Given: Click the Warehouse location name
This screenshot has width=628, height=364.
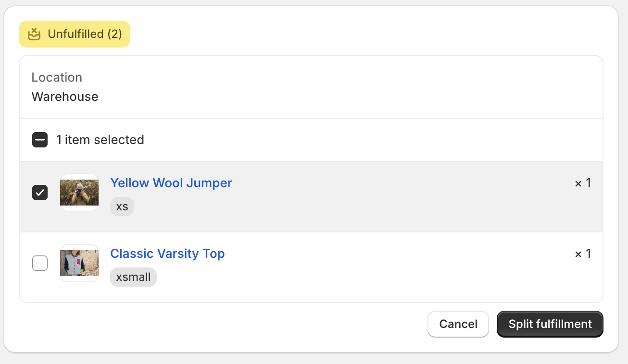Looking at the screenshot, I should 65,97.
